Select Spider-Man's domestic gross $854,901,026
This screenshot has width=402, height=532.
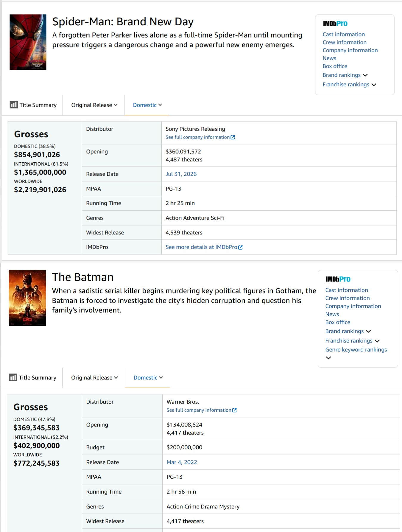click(x=37, y=155)
